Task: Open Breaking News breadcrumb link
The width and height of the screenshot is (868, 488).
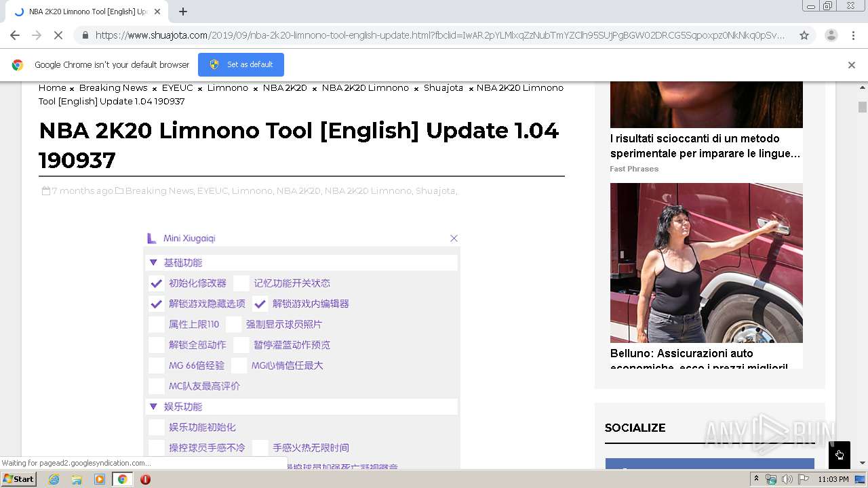Action: click(113, 87)
